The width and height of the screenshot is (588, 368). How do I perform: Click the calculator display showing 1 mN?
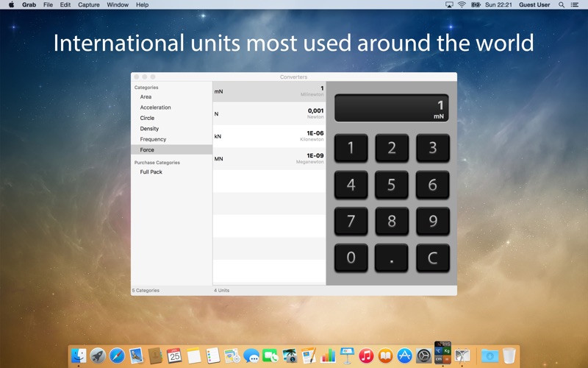[x=391, y=108]
